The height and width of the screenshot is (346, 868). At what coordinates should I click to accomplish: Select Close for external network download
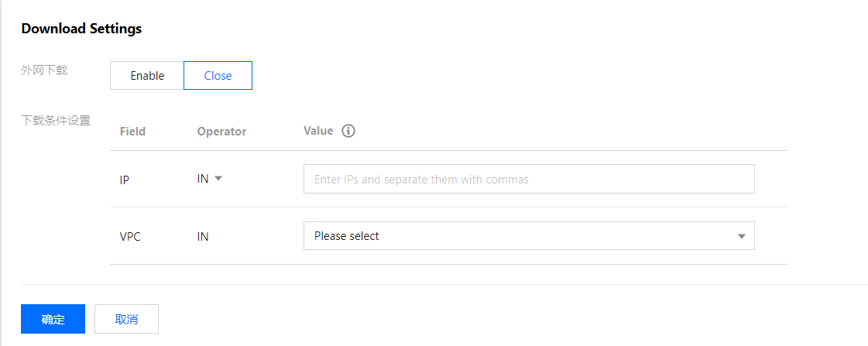click(x=218, y=76)
